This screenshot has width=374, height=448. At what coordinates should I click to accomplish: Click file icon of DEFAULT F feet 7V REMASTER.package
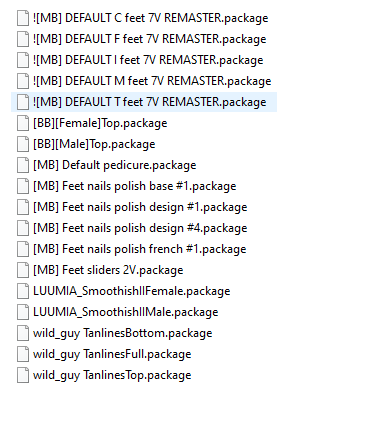[x=23, y=39]
